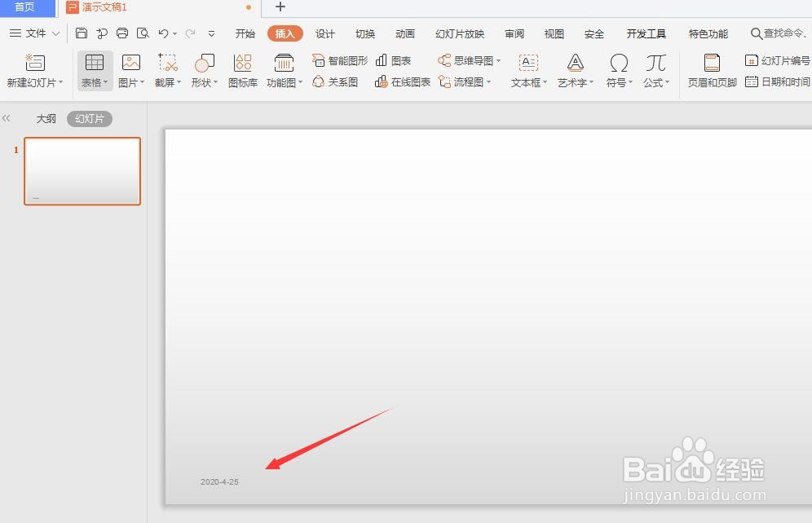Image resolution: width=812 pixels, height=523 pixels.
Task: Click the 功能图 icon
Action: [x=283, y=63]
